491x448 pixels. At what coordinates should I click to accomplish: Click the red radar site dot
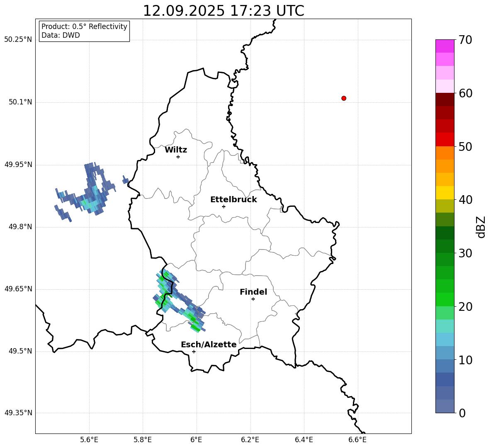click(344, 98)
